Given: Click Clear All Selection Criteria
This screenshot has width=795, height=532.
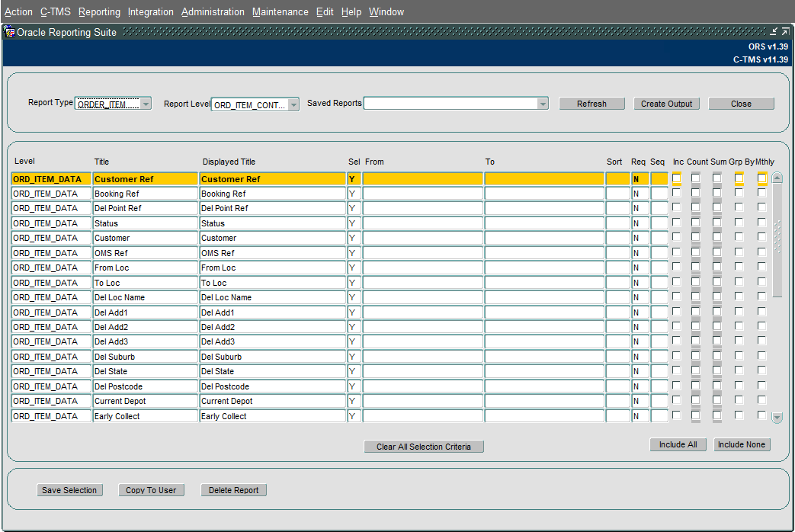Looking at the screenshot, I should coord(423,447).
